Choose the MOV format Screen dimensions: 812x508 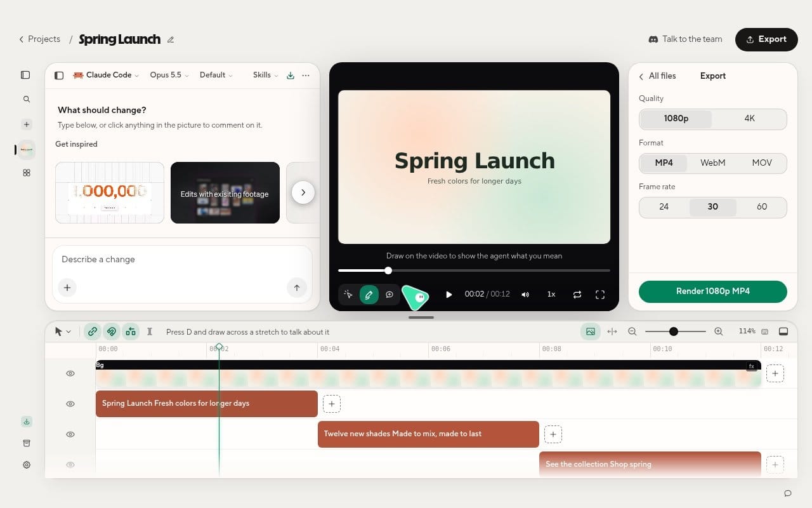coord(762,163)
